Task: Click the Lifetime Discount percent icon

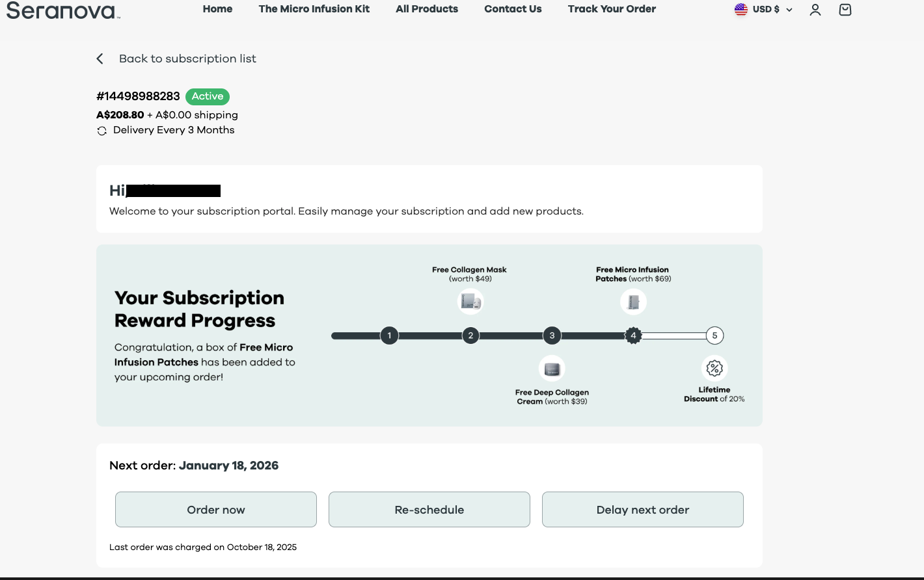Action: pos(714,369)
